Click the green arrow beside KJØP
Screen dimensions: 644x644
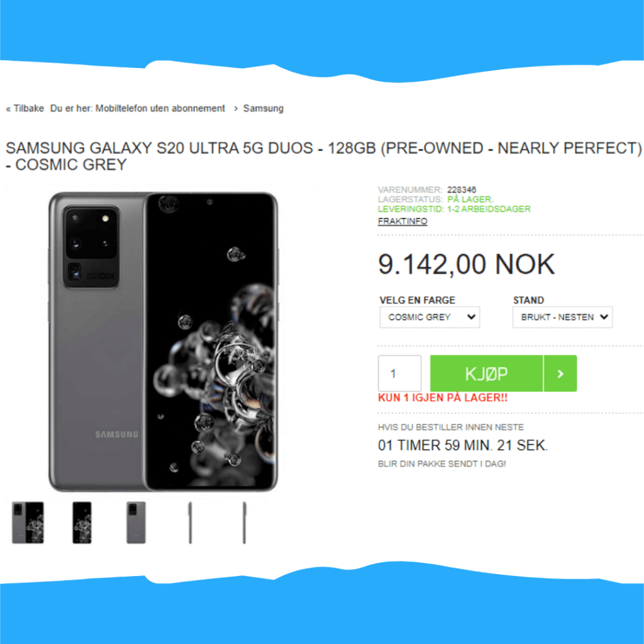click(x=560, y=374)
